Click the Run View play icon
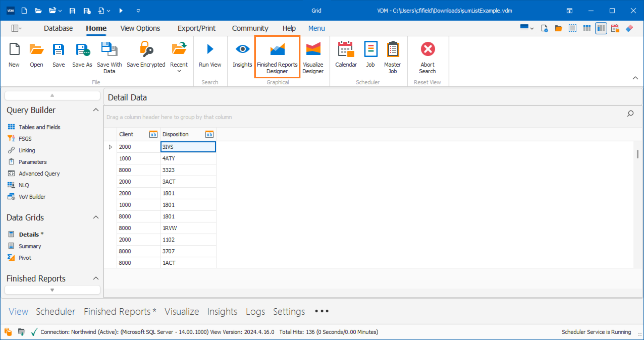The image size is (644, 340). pos(210,49)
